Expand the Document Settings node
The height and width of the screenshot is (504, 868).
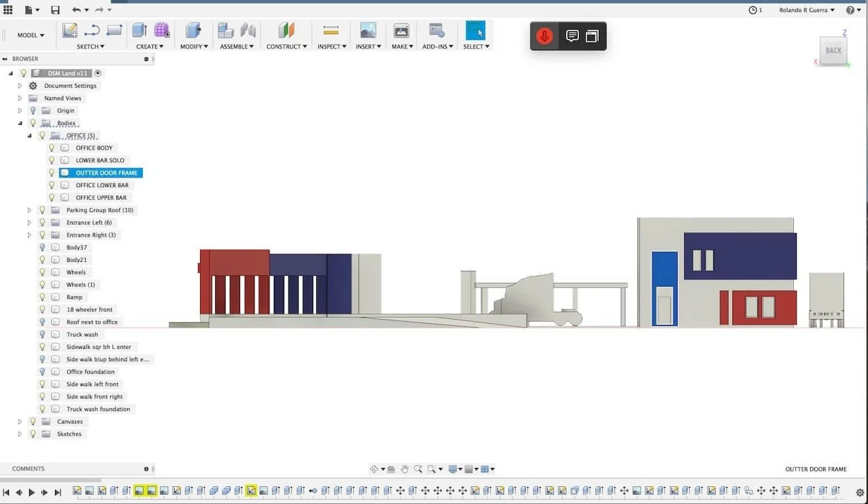tap(20, 86)
